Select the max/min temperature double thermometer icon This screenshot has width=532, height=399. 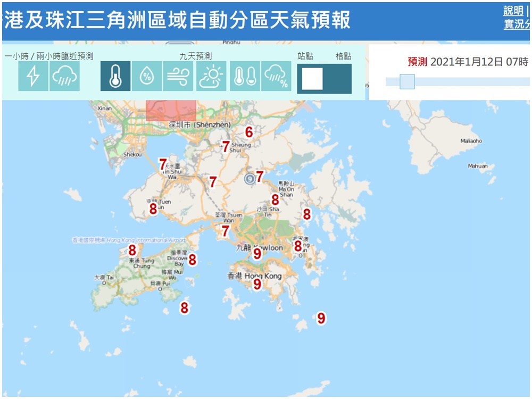pos(245,76)
